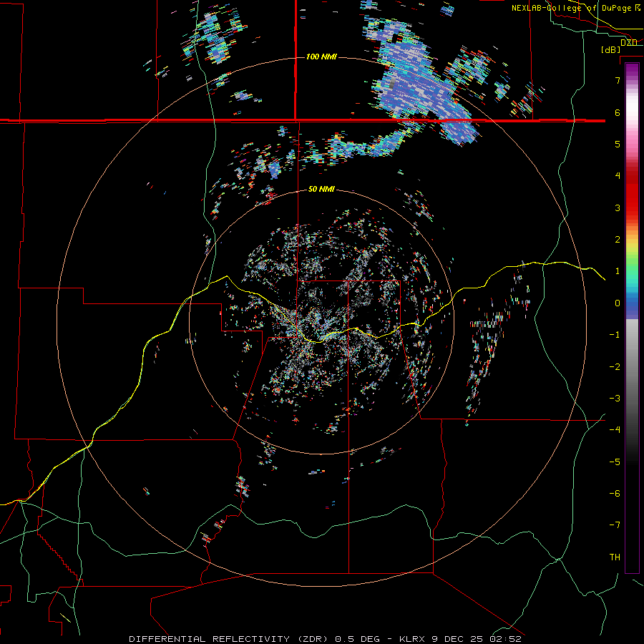Click the "KLRX" station identifier in caption
The width and height of the screenshot is (644, 644).
click(x=411, y=639)
